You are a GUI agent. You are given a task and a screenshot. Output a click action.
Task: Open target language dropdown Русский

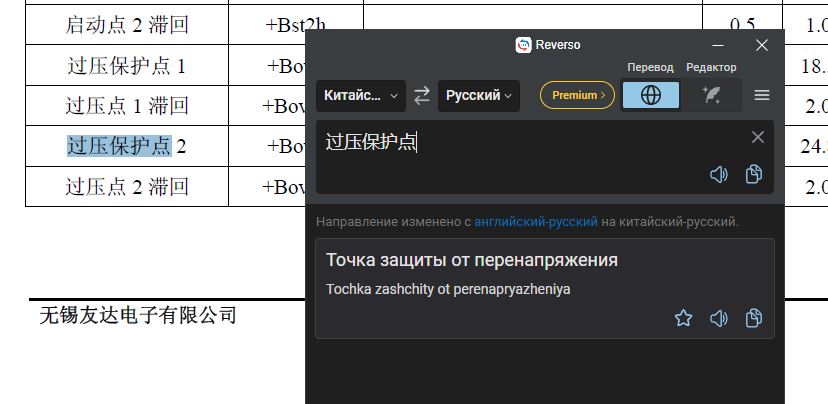coord(478,96)
